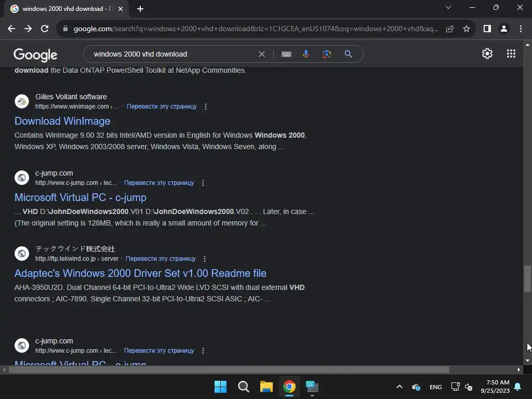
Task: Click the scroll right arrow
Action: click(x=519, y=370)
